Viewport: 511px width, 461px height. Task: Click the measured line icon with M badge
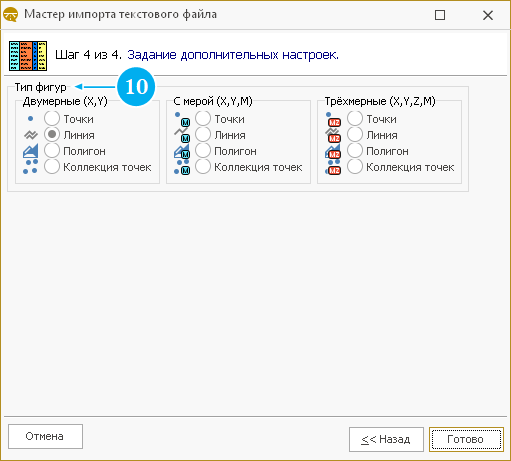coord(182,135)
